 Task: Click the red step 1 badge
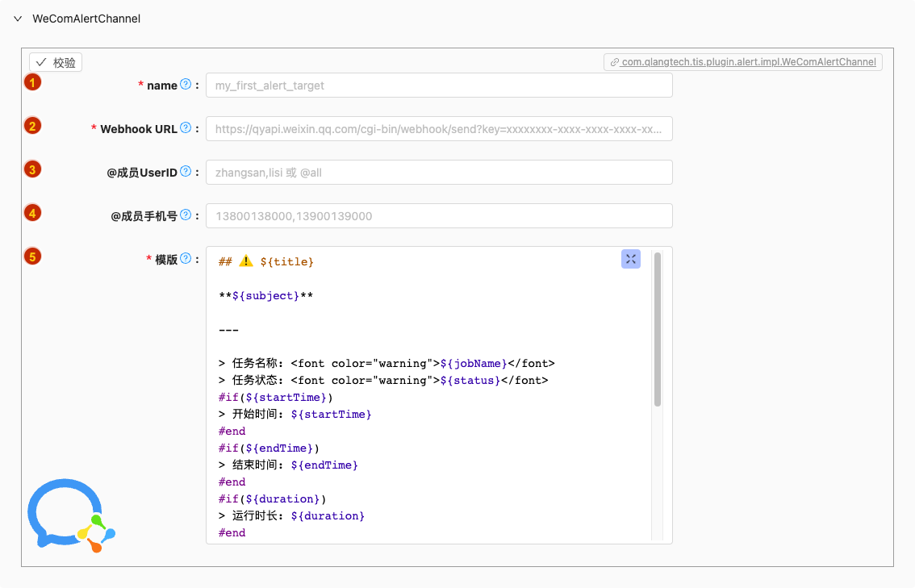pyautogui.click(x=32, y=82)
